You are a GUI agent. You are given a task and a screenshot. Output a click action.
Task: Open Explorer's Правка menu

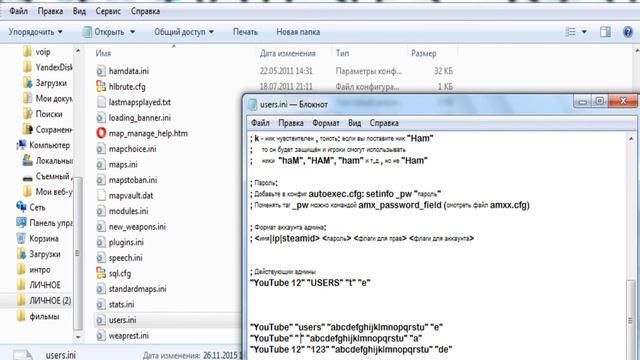pyautogui.click(x=50, y=11)
